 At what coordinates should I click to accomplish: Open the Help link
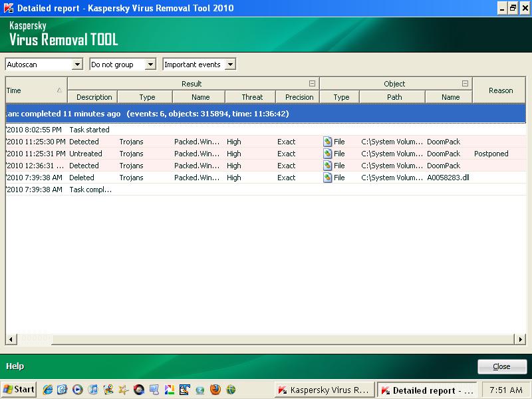tap(15, 366)
